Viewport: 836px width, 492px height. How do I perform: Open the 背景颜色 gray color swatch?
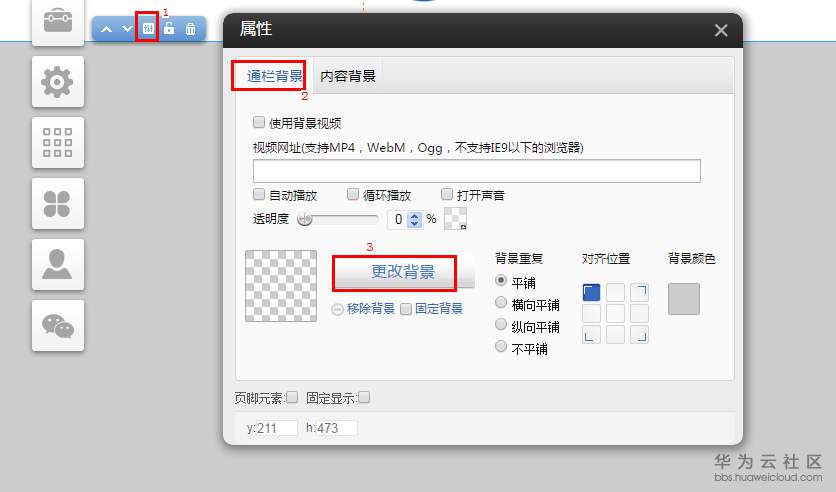point(684,299)
